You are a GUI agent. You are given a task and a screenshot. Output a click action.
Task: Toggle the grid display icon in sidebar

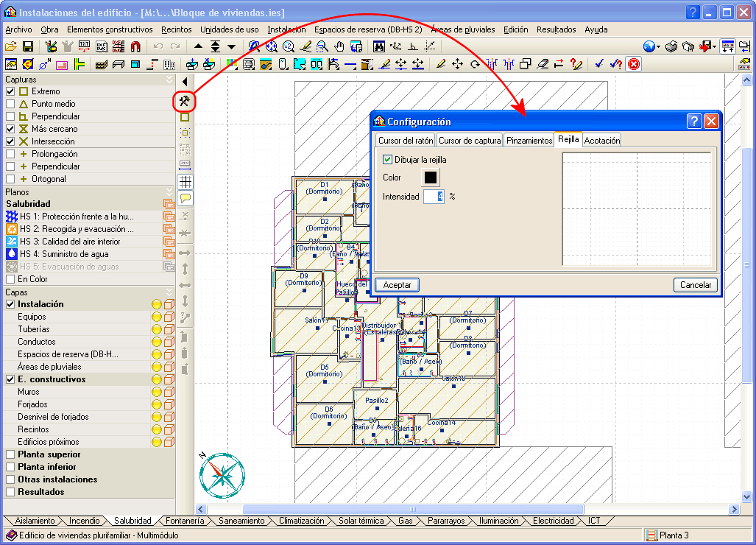(x=185, y=181)
